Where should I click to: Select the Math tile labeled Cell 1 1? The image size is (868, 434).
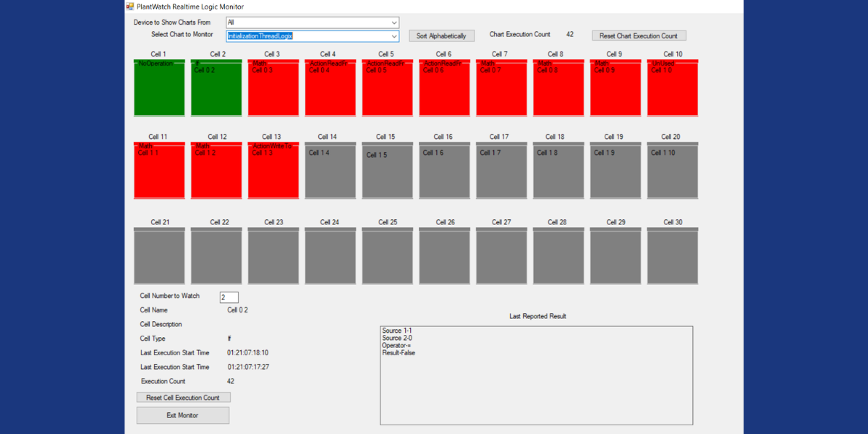[x=158, y=170]
